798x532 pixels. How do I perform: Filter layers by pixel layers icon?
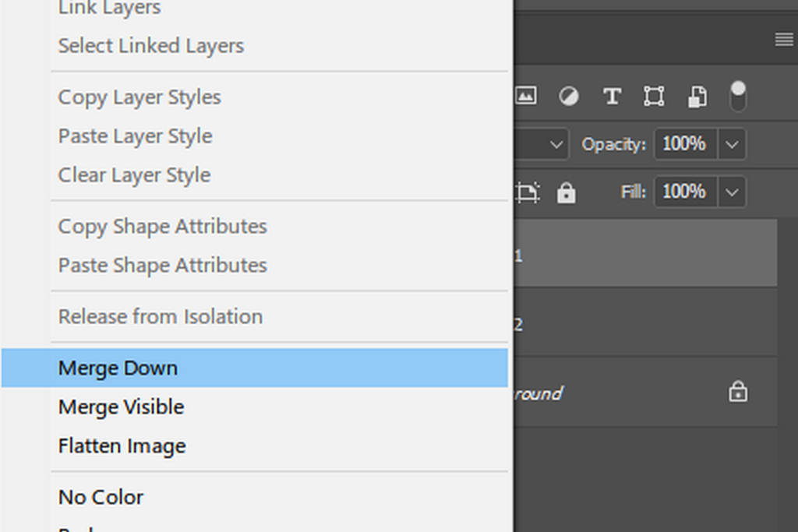[526, 97]
